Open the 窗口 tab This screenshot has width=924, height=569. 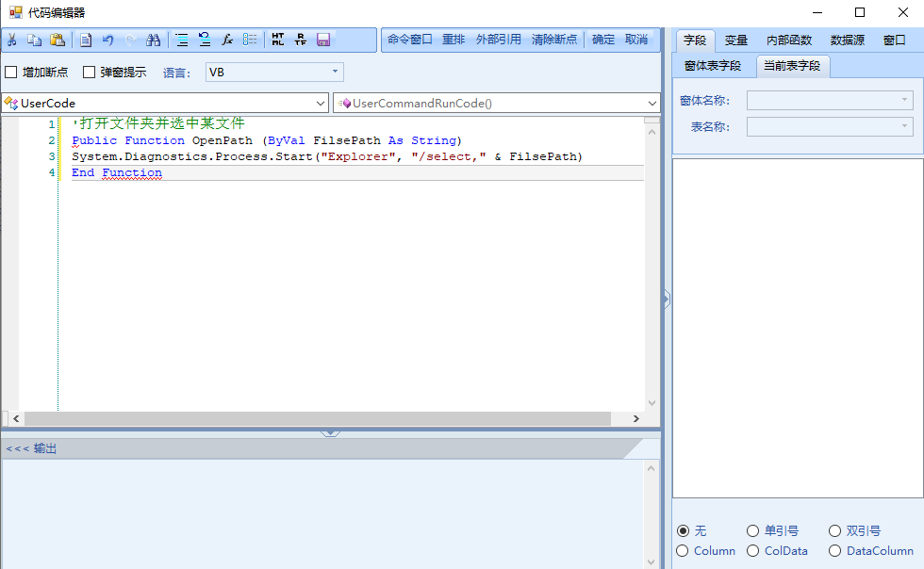(894, 41)
